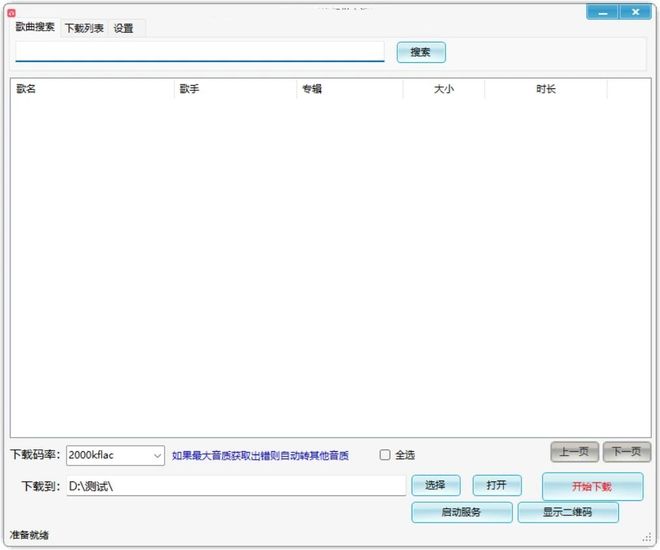Sort by the 歌名 column header

(x=92, y=89)
